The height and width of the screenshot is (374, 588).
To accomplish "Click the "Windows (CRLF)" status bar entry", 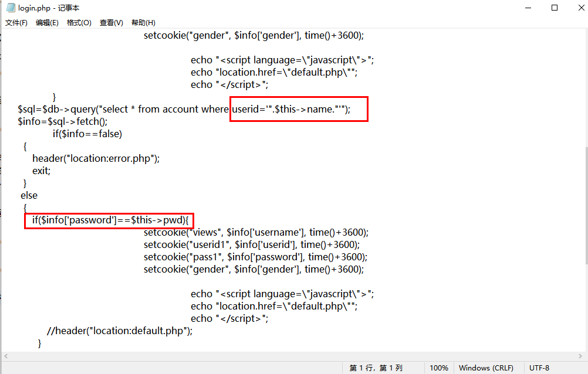I will (x=486, y=368).
